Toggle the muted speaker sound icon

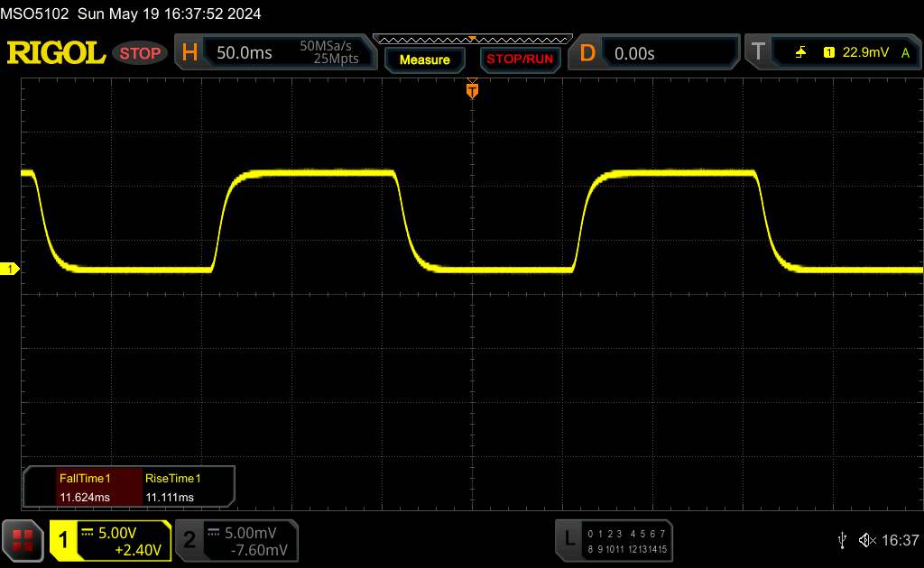pos(867,540)
